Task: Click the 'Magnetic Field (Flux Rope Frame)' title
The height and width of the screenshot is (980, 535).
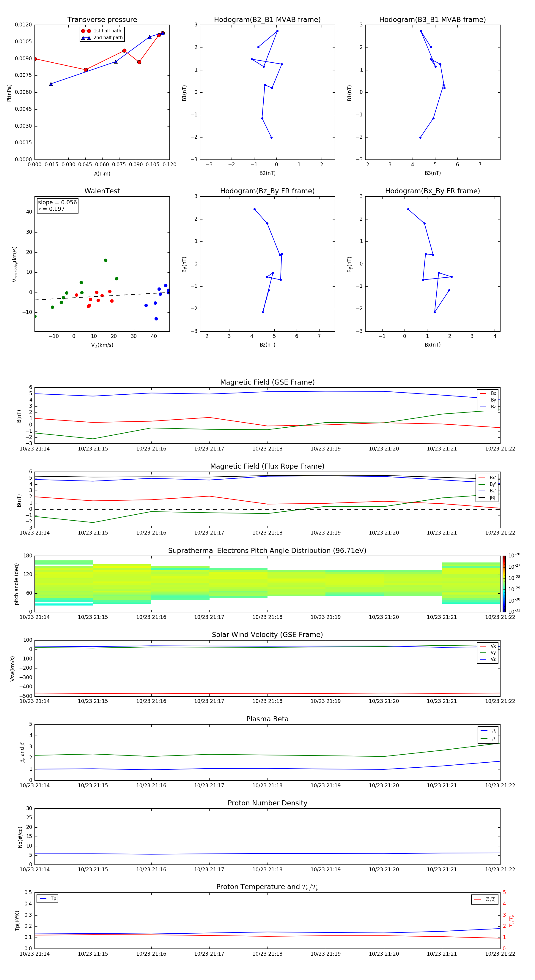Action: tap(267, 467)
